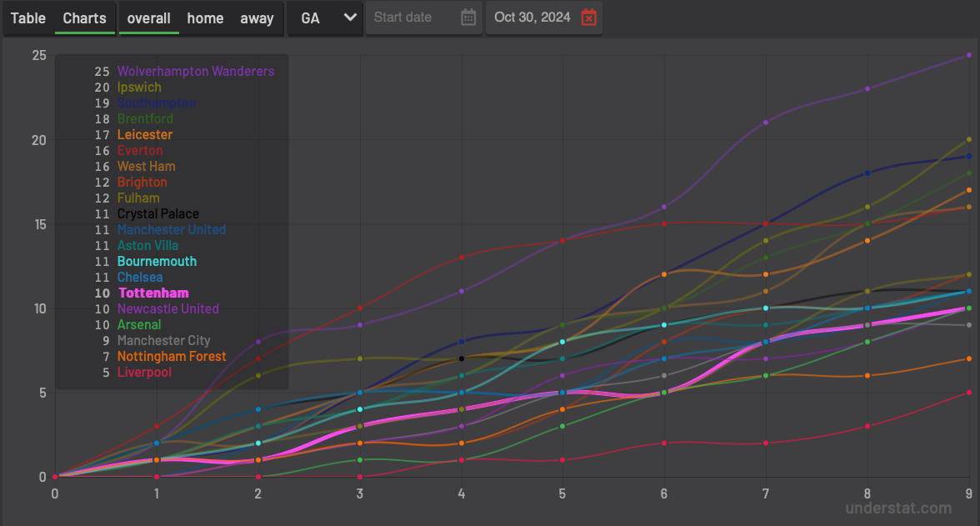
Task: Toggle Ipswich line in the legend
Action: pyautogui.click(x=139, y=87)
